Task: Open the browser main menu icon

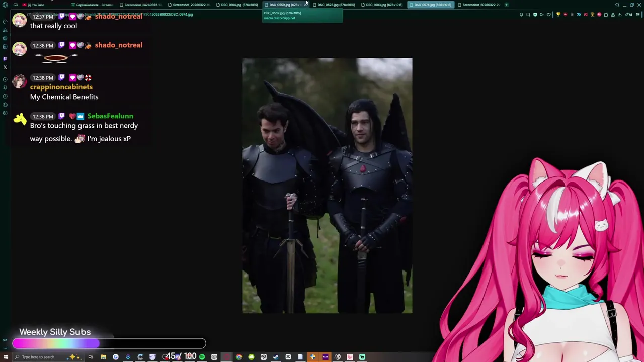Action: [x=637, y=15]
